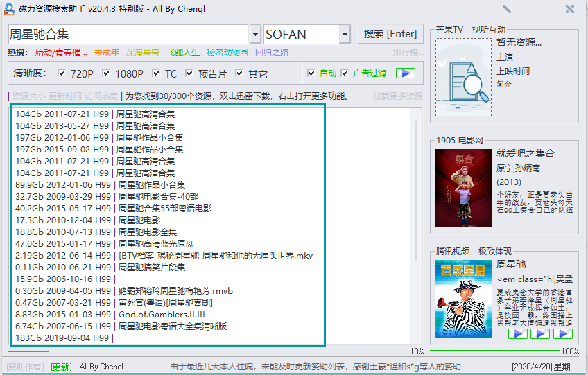This screenshot has width=588, height=375.
Task: Toggle the 1080P checkbox
Action: click(106, 73)
